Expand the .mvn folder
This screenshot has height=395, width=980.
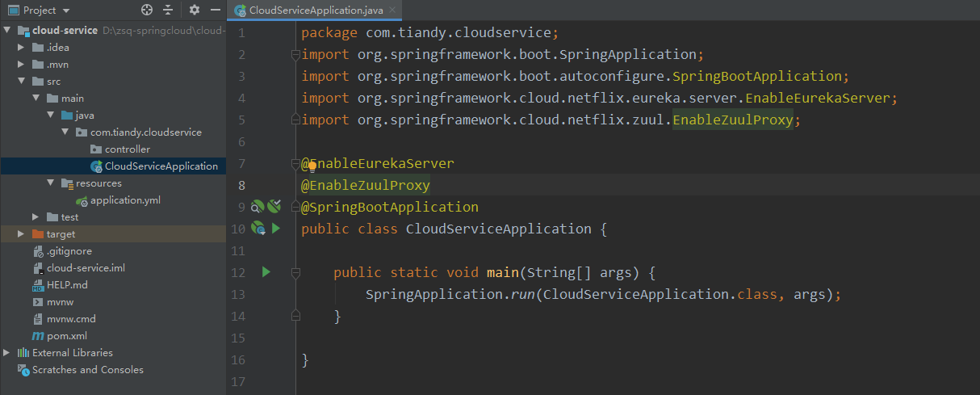[23, 65]
